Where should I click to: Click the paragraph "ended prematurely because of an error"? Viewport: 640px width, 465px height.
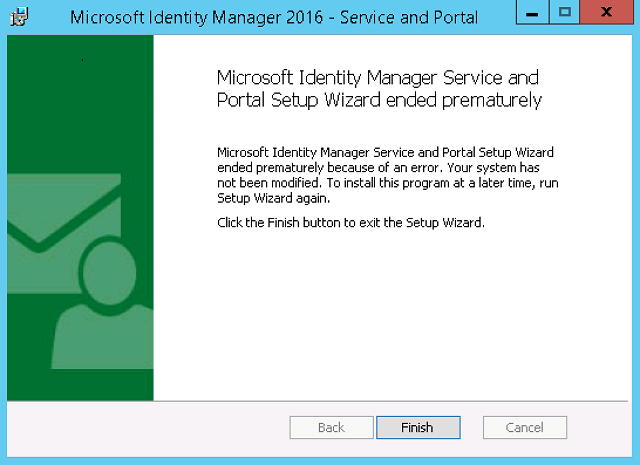[328, 168]
